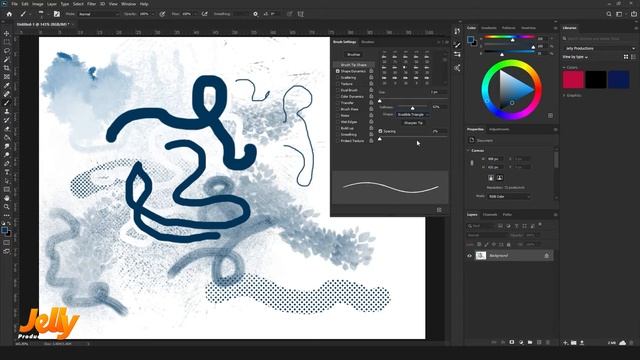The height and width of the screenshot is (360, 640).
Task: Click portrait canvas orientation icon
Action: tap(491, 178)
